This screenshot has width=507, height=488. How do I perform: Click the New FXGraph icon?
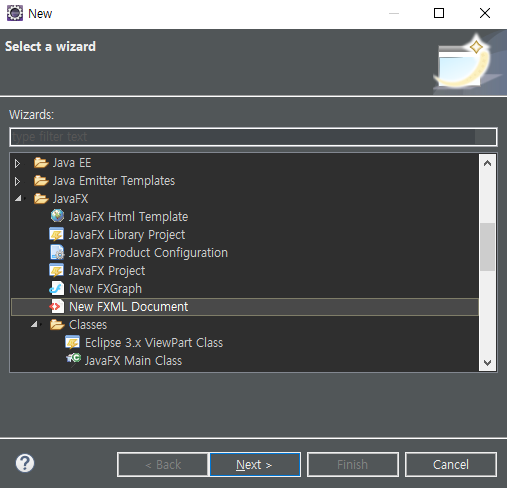(57, 288)
